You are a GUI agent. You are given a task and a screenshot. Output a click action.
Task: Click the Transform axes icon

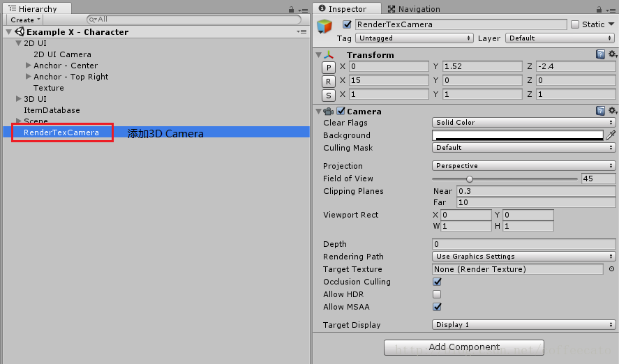point(329,55)
